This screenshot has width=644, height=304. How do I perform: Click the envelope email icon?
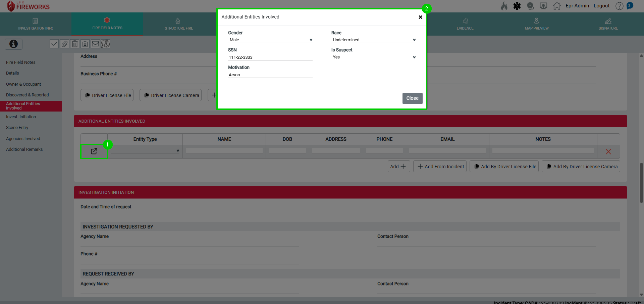(x=96, y=44)
